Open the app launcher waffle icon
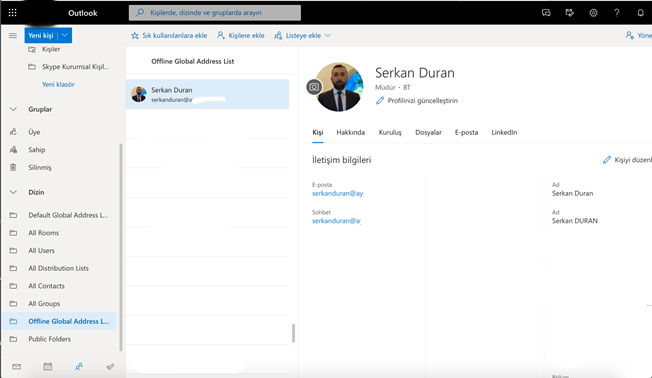This screenshot has height=378, width=652. 12,13
